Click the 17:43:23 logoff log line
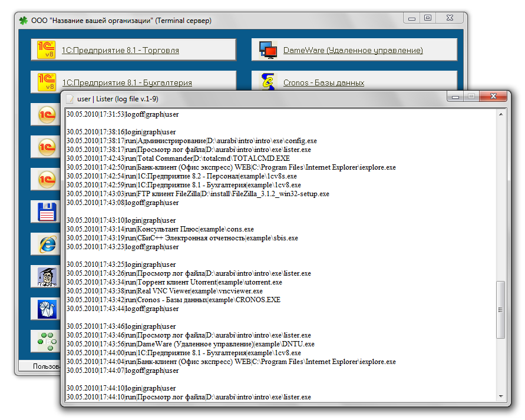 coord(123,247)
